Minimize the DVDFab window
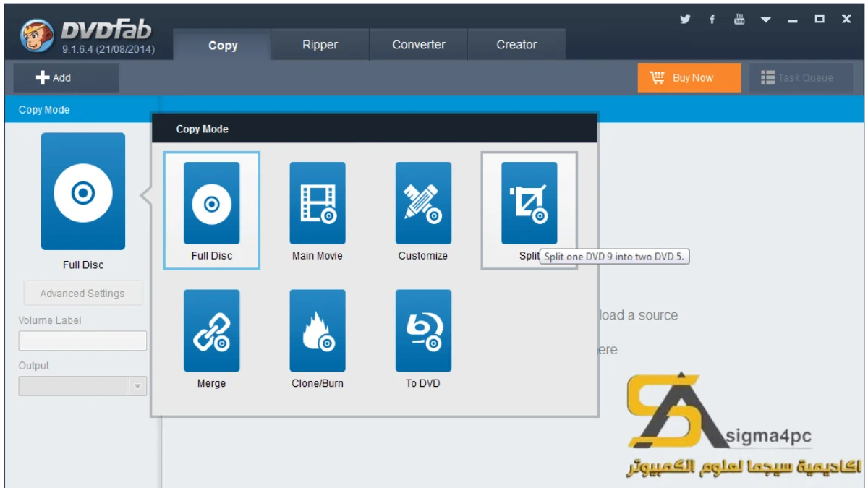The width and height of the screenshot is (868, 488). pyautogui.click(x=793, y=20)
